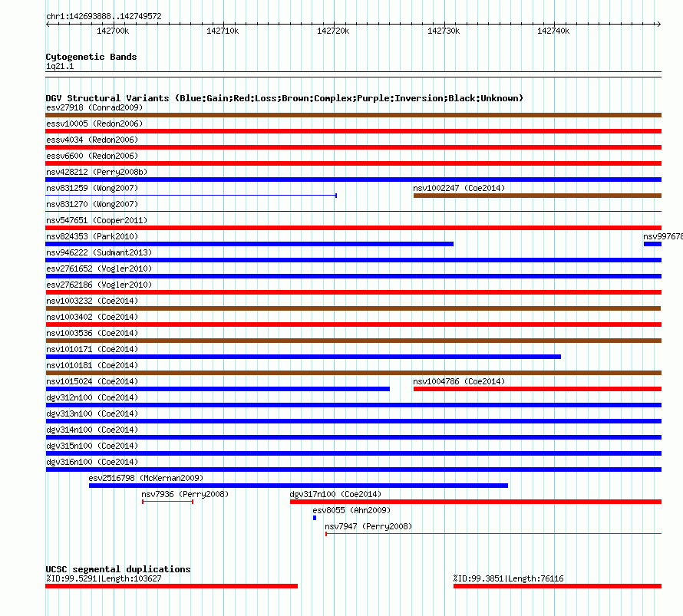Click the esv27918 (Conrad2009) variant label
Image resolution: width=683 pixels, height=616 pixels.
[94, 107]
